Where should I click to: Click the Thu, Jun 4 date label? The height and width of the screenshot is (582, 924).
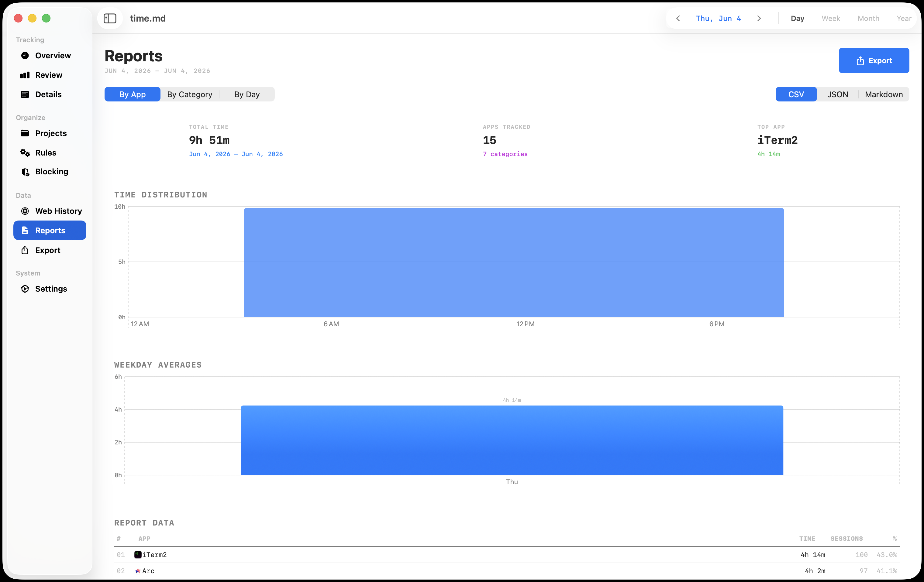[718, 19]
